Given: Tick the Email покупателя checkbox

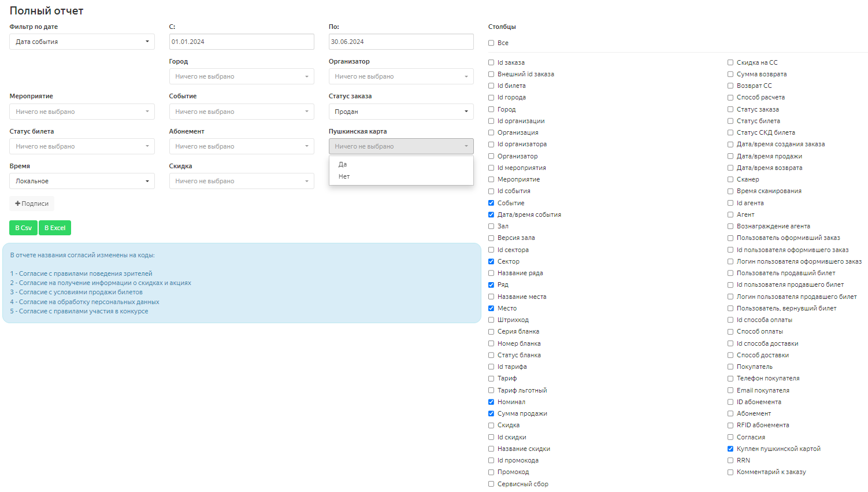Looking at the screenshot, I should click(x=730, y=390).
